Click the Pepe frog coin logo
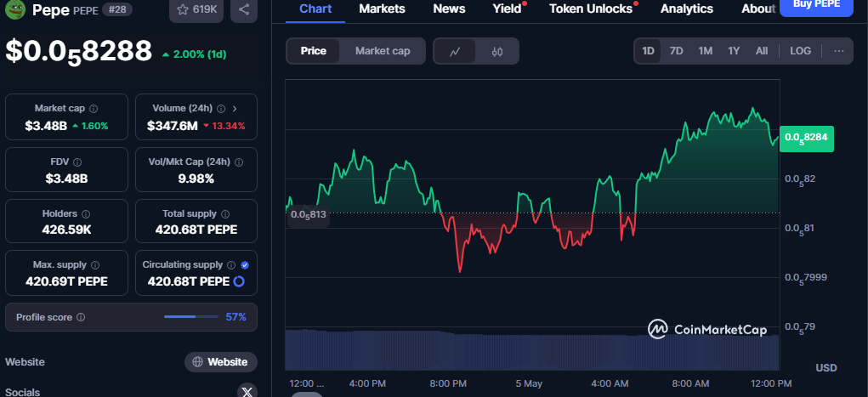The height and width of the screenshot is (397, 868). (x=15, y=9)
